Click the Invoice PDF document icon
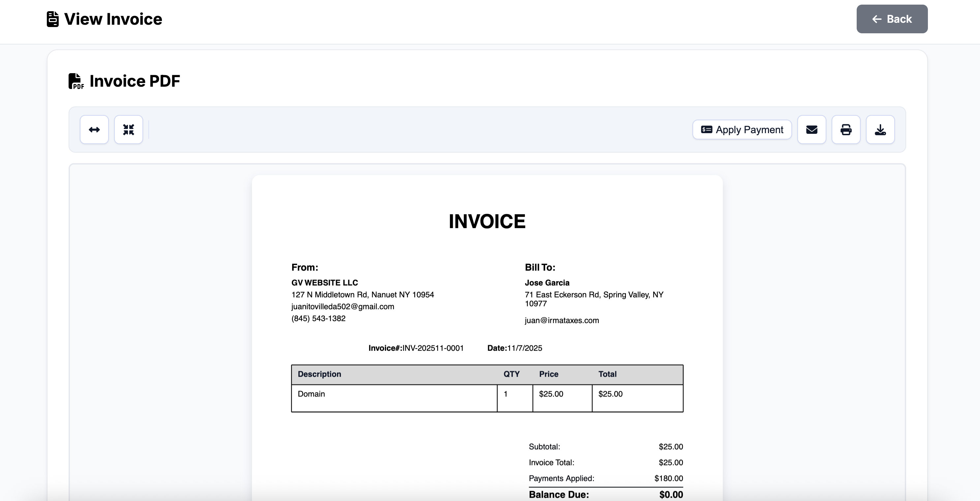The image size is (980, 501). (x=76, y=81)
